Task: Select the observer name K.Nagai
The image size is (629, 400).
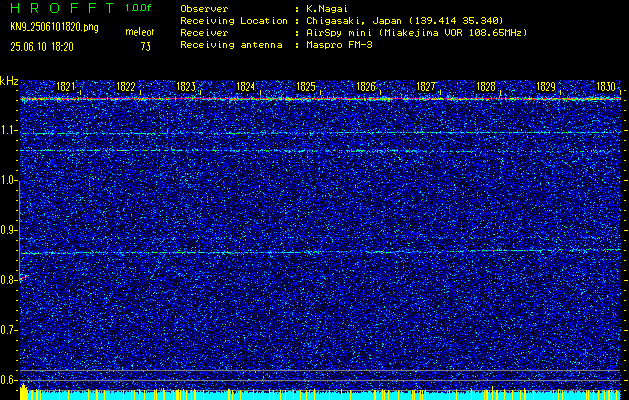Action: [329, 9]
